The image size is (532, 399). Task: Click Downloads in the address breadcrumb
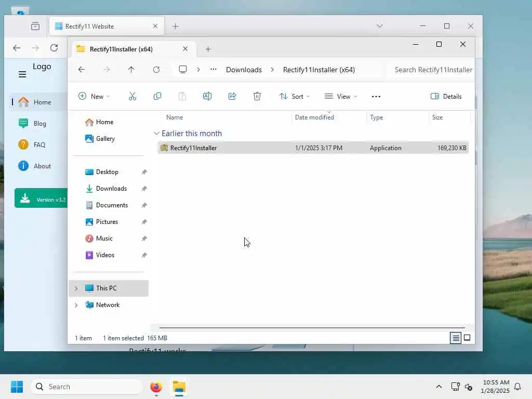(x=244, y=70)
